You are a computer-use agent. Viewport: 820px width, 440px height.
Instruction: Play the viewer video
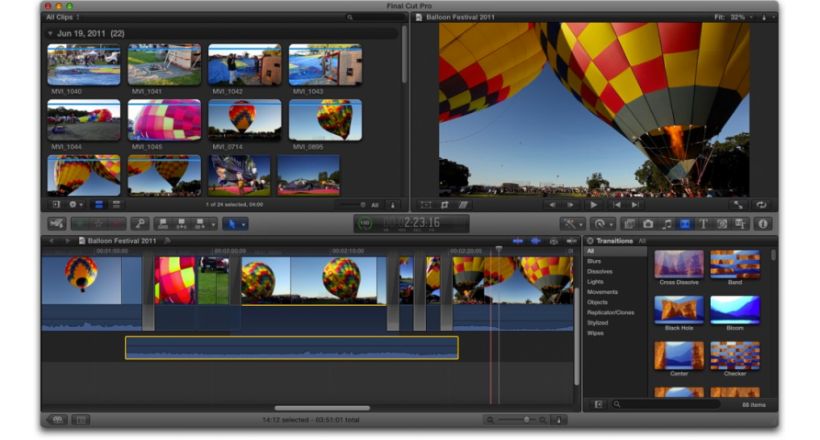pyautogui.click(x=594, y=205)
